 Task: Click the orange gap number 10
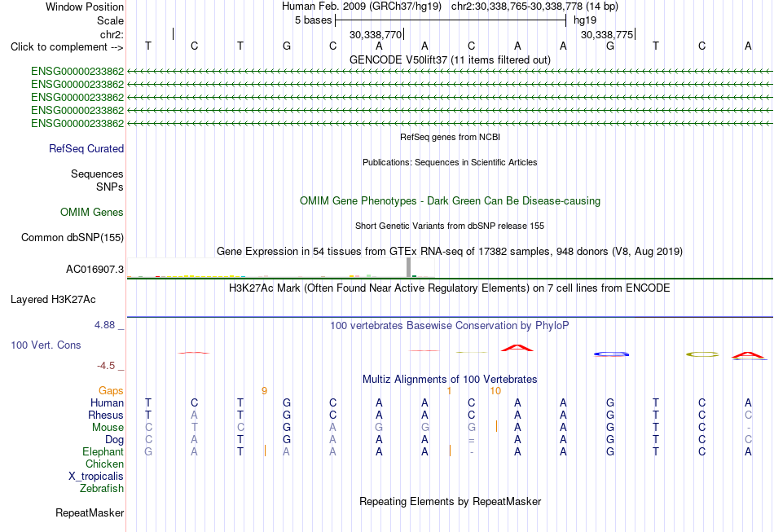point(495,391)
